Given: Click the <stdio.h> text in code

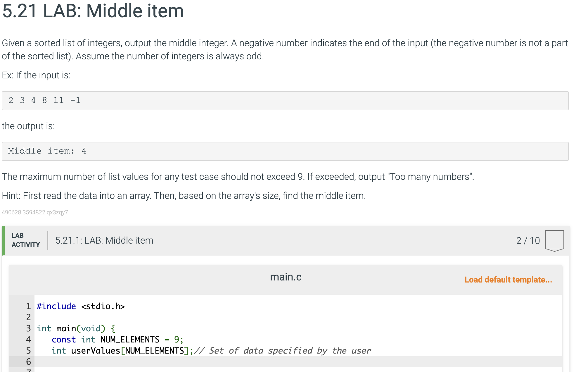Looking at the screenshot, I should pyautogui.click(x=103, y=306).
